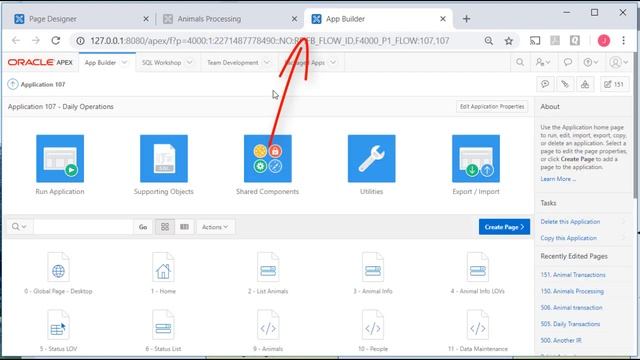This screenshot has width=640, height=360.
Task: Click the page search input field
Action: (x=83, y=227)
